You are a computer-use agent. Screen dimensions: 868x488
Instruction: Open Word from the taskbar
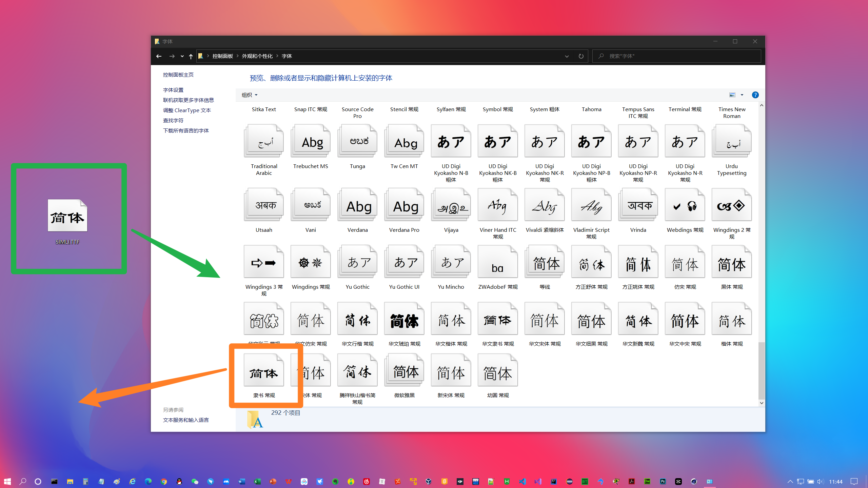pyautogui.click(x=241, y=481)
